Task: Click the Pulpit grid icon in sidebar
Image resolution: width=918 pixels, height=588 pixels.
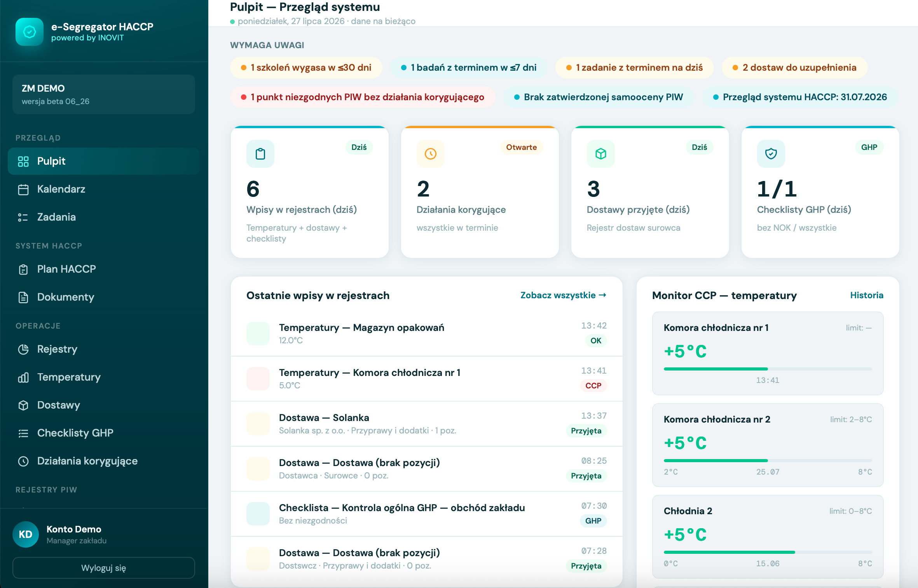Action: 23,161
